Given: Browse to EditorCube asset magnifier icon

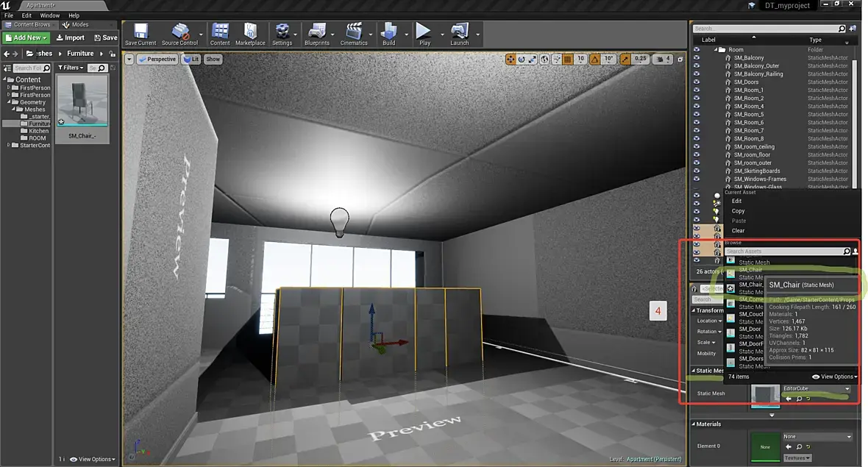Looking at the screenshot, I should pyautogui.click(x=799, y=399).
